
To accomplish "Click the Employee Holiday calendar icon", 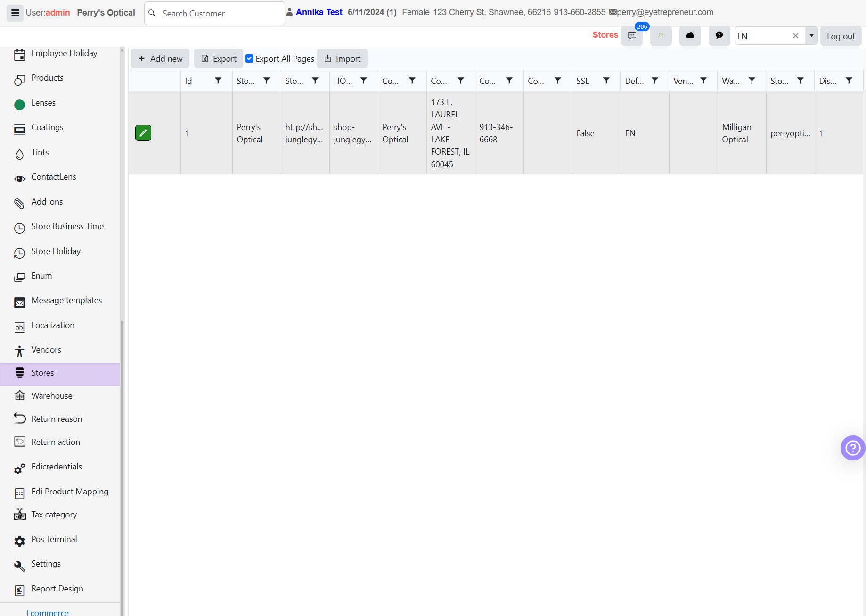I will [x=19, y=55].
